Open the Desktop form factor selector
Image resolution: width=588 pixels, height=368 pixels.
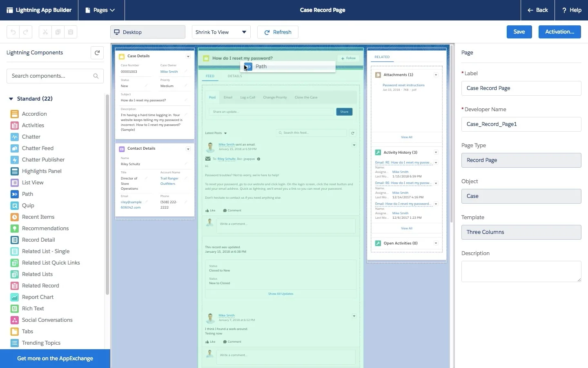(148, 32)
